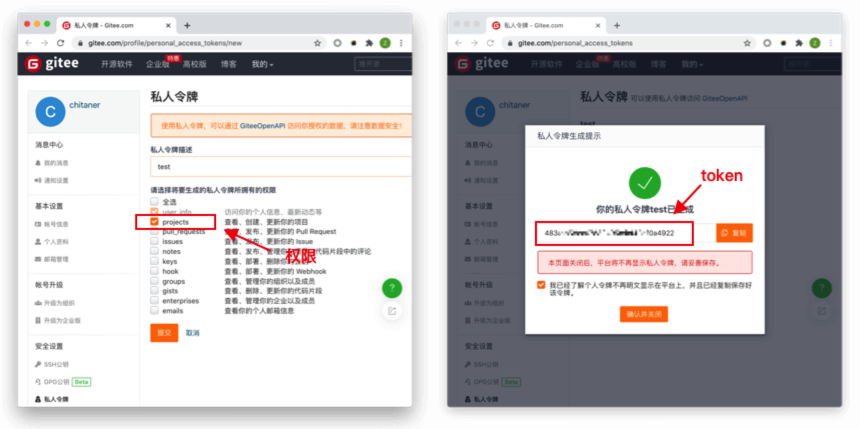Check the notes permission checkbox

(154, 251)
